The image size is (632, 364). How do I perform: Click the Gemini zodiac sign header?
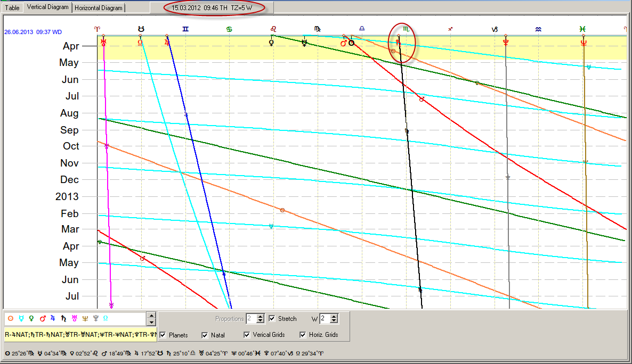pos(185,29)
